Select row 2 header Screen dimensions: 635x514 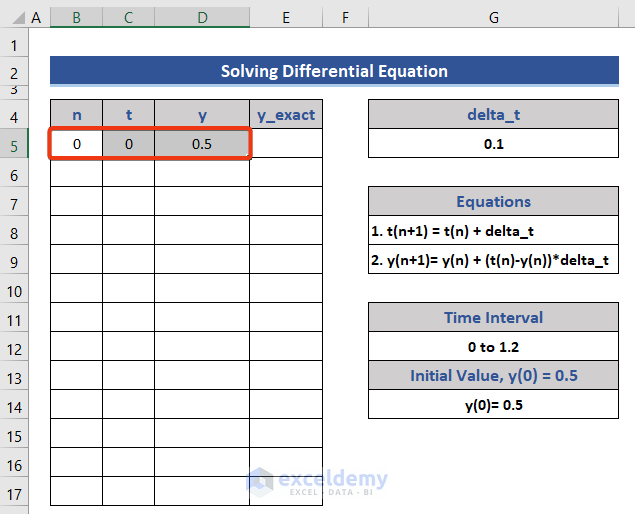pyautogui.click(x=14, y=71)
